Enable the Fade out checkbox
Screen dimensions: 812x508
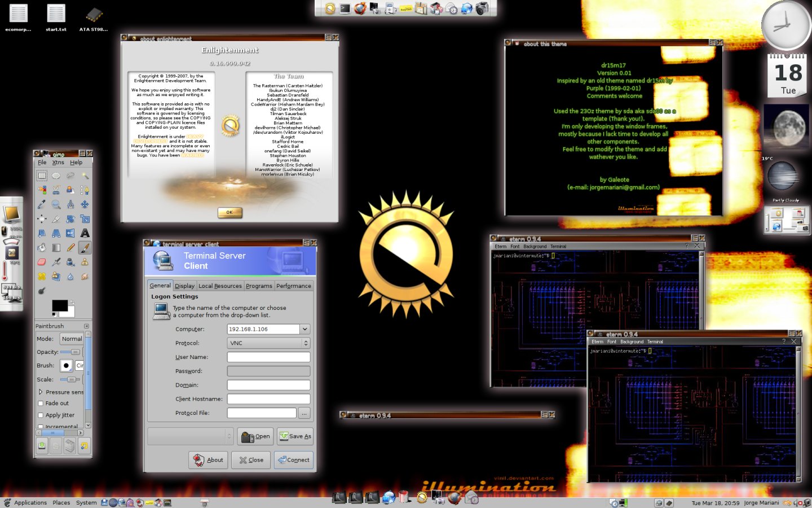coord(41,404)
